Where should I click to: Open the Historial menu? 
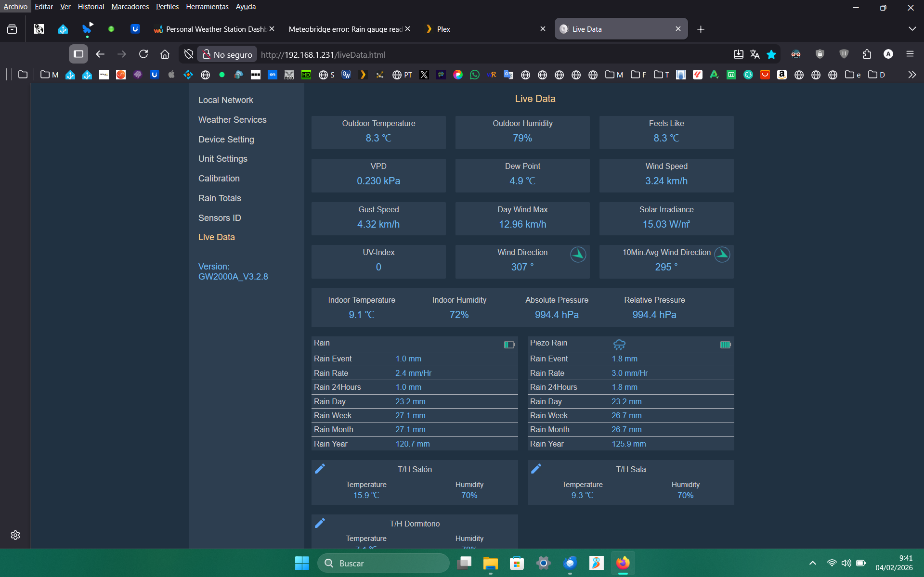[91, 7]
